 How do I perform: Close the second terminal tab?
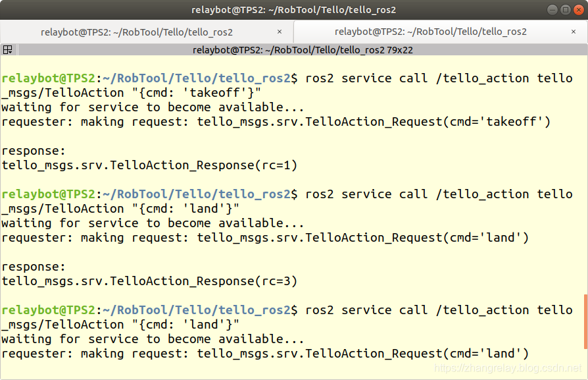pos(574,32)
